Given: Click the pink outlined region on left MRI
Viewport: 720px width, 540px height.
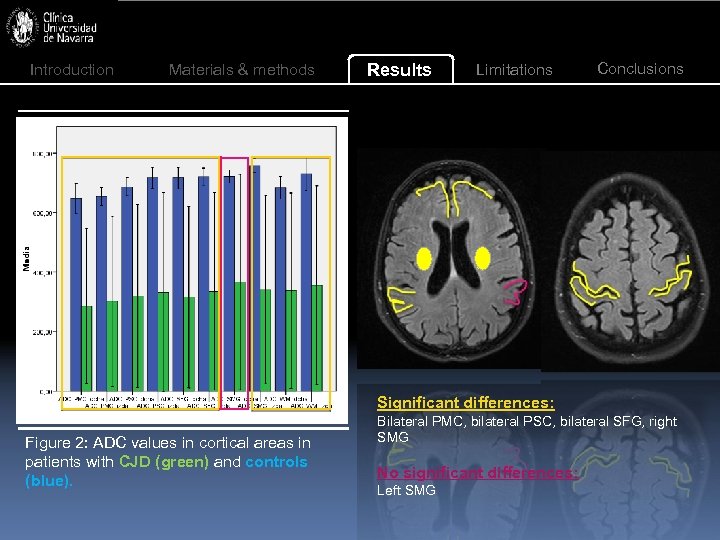Looking at the screenshot, I should 515,292.
